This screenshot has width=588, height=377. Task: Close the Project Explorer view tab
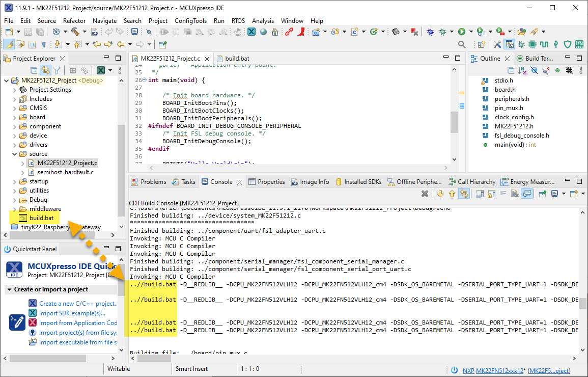point(63,59)
